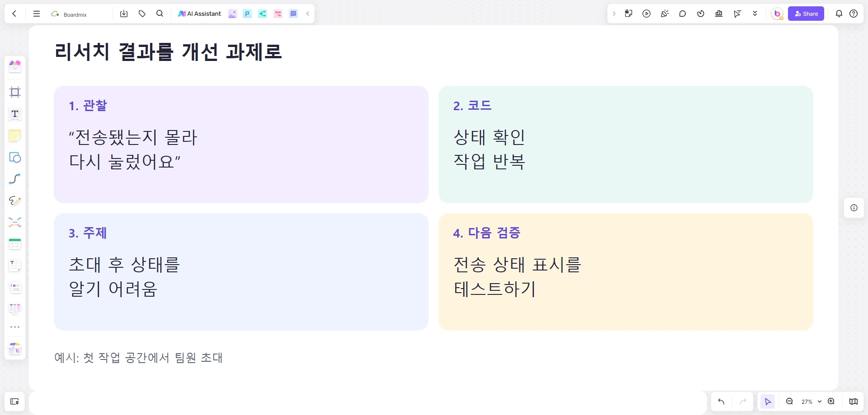The width and height of the screenshot is (868, 415).
Task: Insert a table from sidebar
Action: tap(15, 244)
